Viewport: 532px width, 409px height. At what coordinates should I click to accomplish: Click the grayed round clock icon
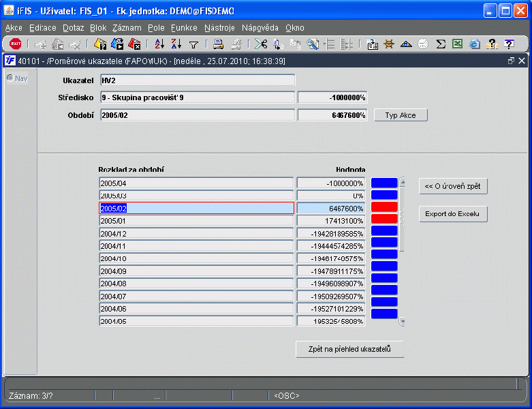[x=423, y=44]
